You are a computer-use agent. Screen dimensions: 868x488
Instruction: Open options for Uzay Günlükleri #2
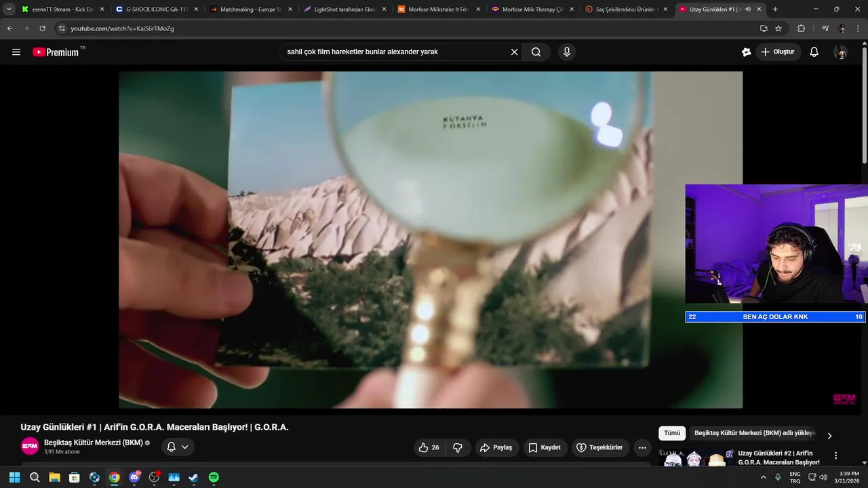(x=836, y=455)
